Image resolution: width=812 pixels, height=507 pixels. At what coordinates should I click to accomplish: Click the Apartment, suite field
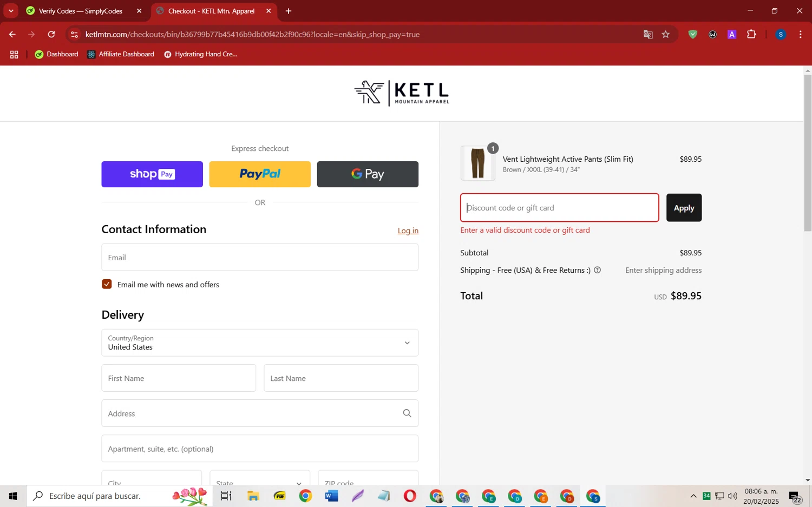point(260,449)
